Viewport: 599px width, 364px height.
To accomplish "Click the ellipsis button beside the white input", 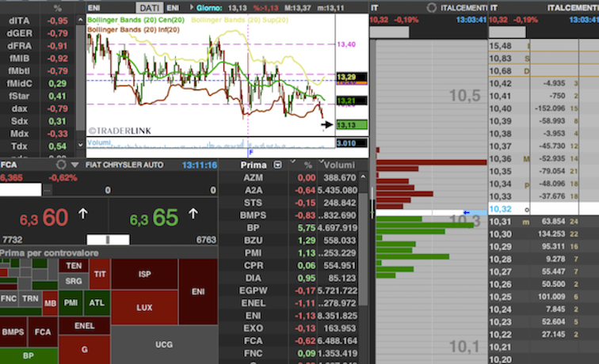I will pos(47,190).
